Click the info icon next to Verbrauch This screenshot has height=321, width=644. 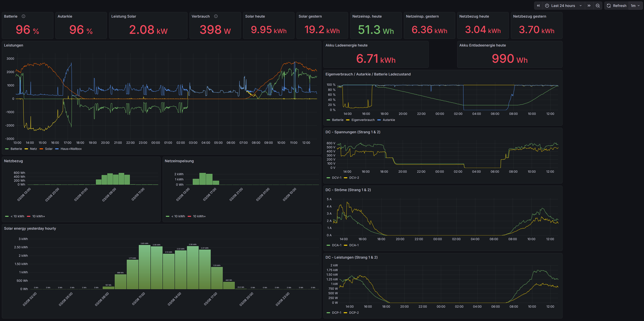(216, 16)
